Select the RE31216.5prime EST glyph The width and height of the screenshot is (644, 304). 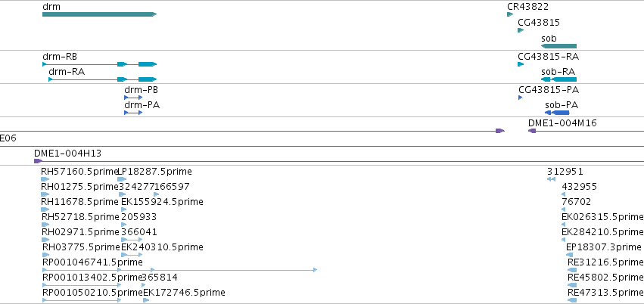572,270
